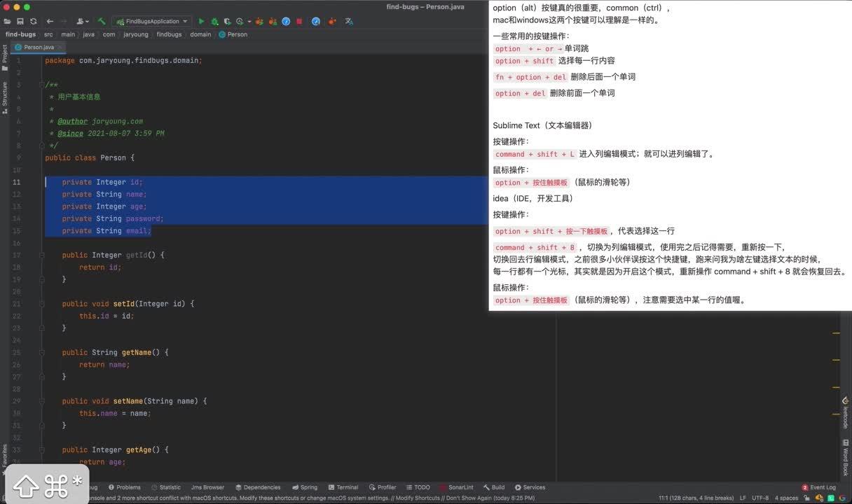Click the domain breadcrumb above the editor
Viewport: 852px width, 504px height.
click(200, 34)
